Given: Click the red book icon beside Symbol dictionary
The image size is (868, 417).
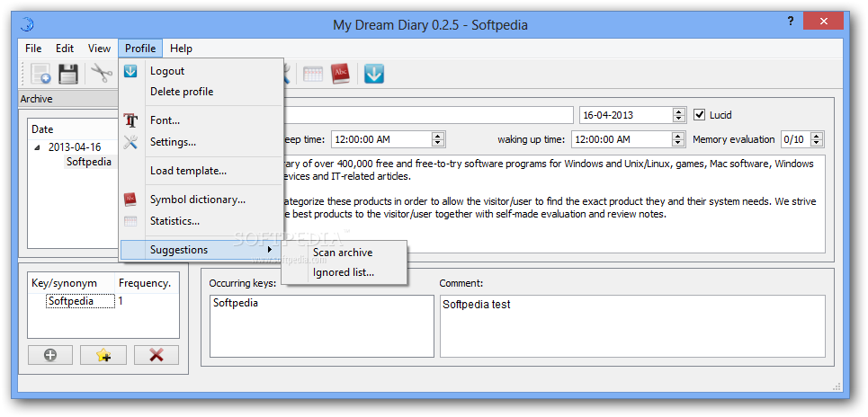Looking at the screenshot, I should 130,200.
